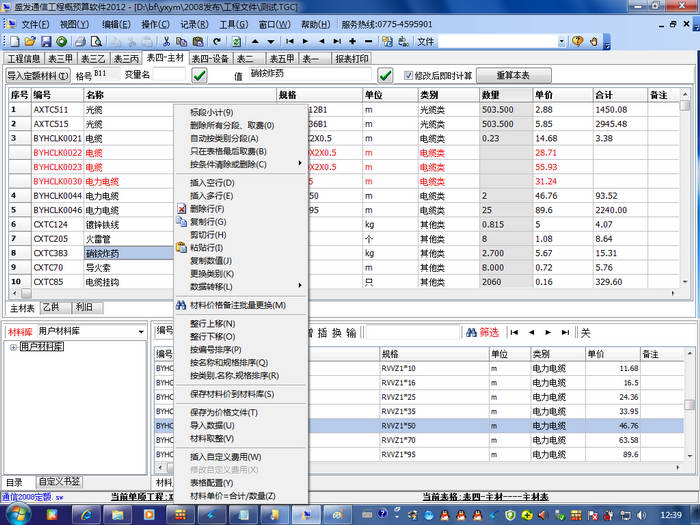The width and height of the screenshot is (700, 525).
Task: Click the Print preview toolbar icon
Action: point(96,42)
